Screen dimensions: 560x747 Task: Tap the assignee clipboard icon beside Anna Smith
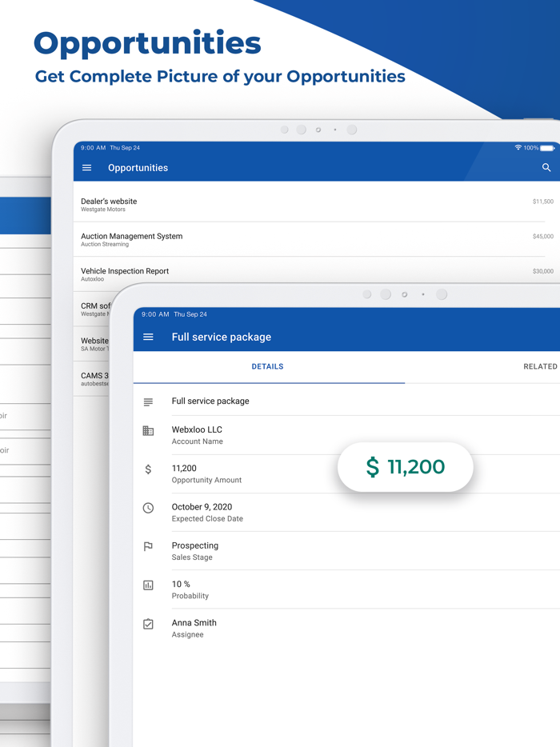click(148, 624)
